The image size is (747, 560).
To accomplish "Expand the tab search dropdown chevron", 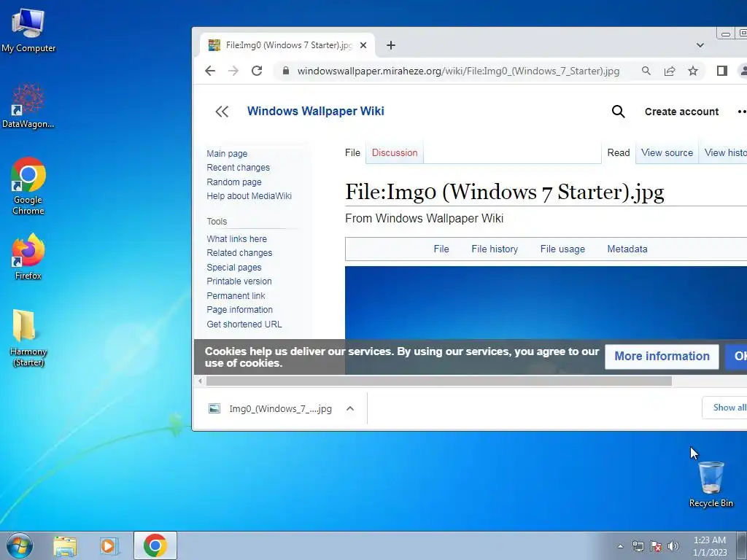I will click(700, 45).
